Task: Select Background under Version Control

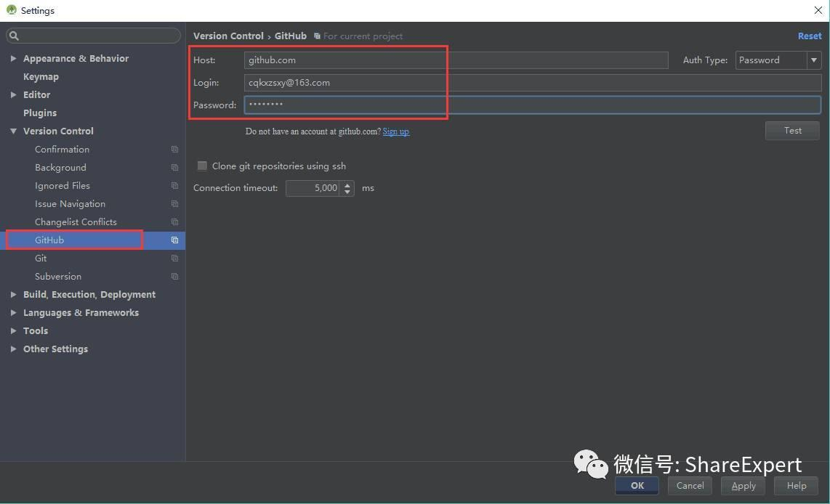Action: [60, 168]
